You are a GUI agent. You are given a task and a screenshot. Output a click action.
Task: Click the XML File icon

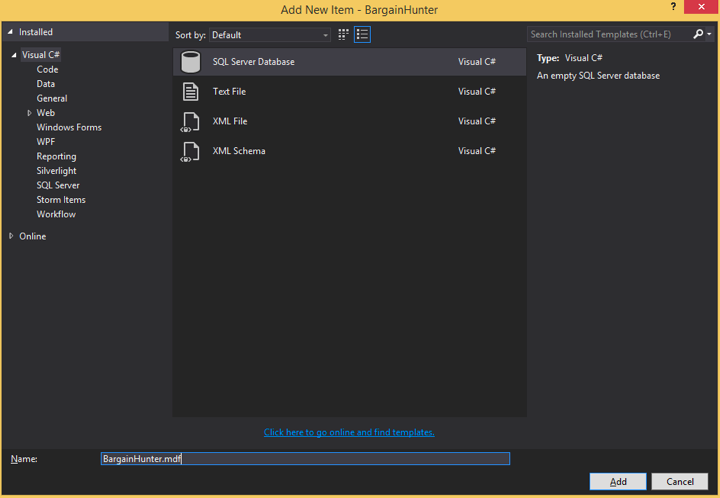(x=190, y=122)
